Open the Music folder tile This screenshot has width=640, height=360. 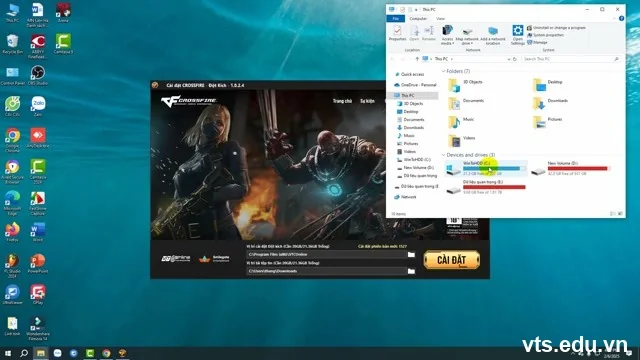[461, 122]
